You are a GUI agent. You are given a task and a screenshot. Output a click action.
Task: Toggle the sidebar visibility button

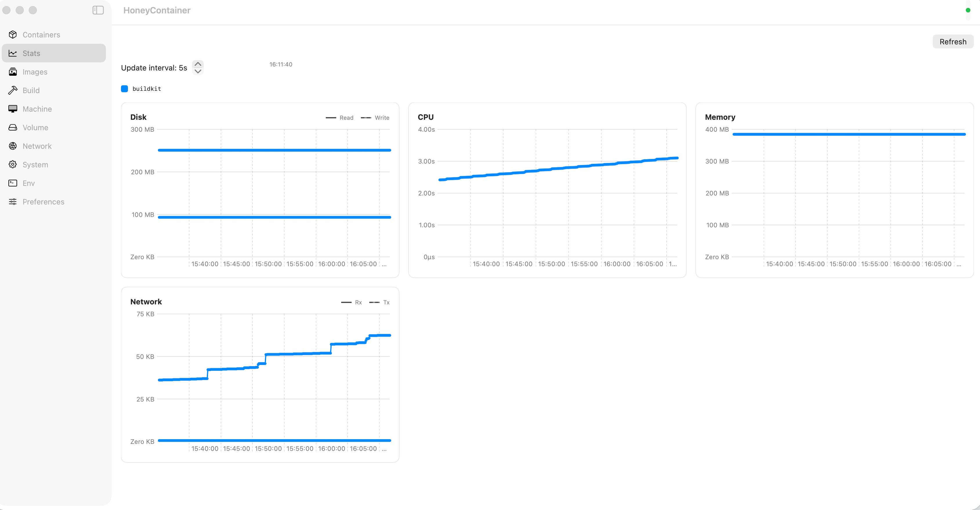pyautogui.click(x=98, y=10)
